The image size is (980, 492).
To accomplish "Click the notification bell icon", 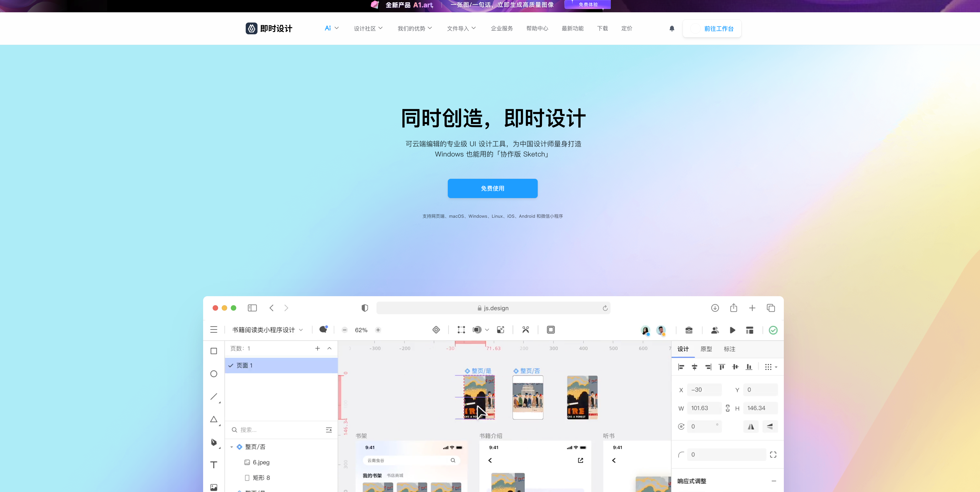I will click(672, 28).
